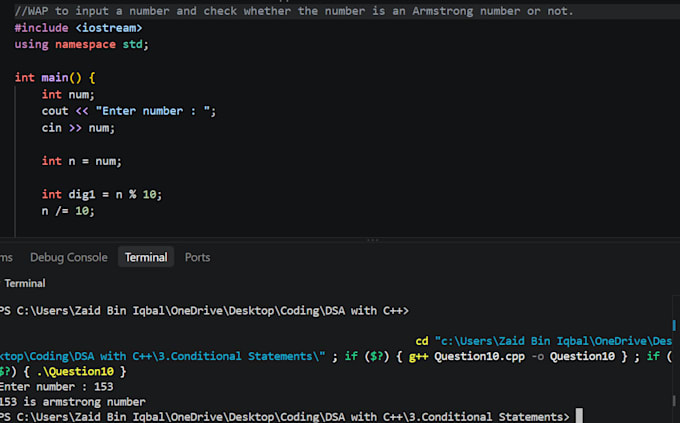Click the 'cin >> num;' line

click(x=78, y=128)
